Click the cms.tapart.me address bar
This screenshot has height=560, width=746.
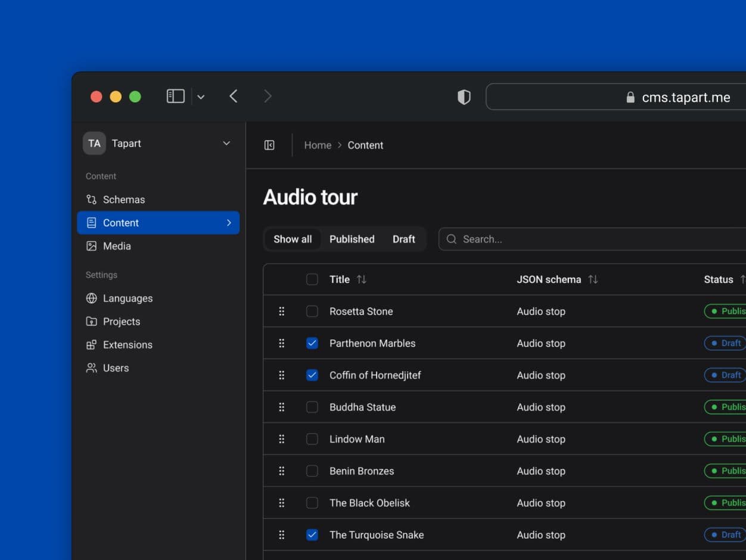tap(616, 97)
